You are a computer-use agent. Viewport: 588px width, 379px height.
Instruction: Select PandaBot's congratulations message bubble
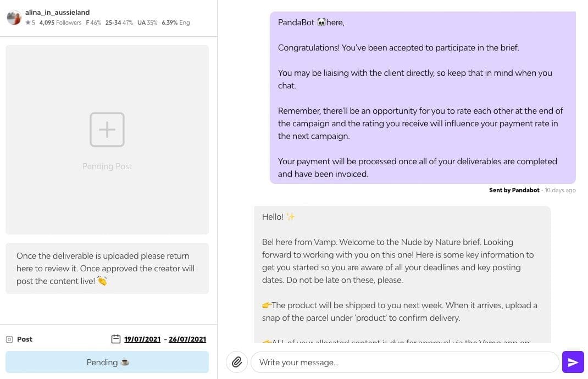(x=422, y=98)
